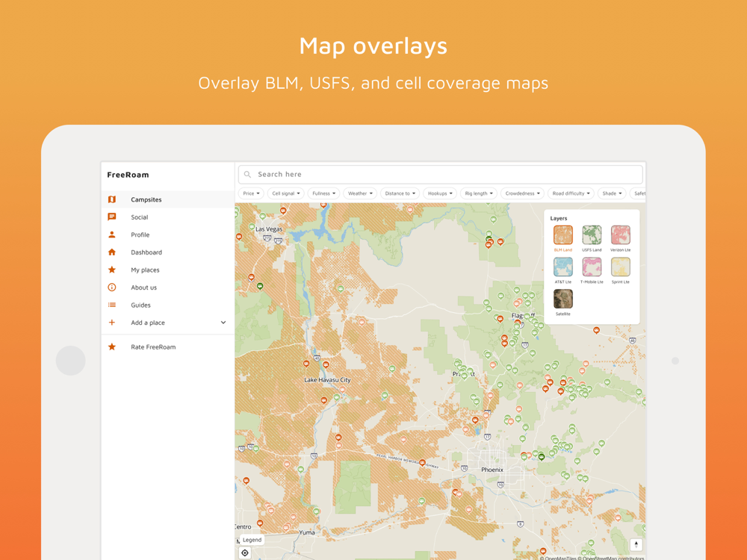Open the map Legend button

[252, 540]
